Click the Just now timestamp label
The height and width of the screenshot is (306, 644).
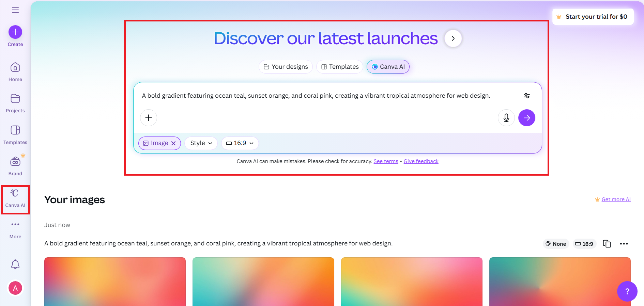57,225
